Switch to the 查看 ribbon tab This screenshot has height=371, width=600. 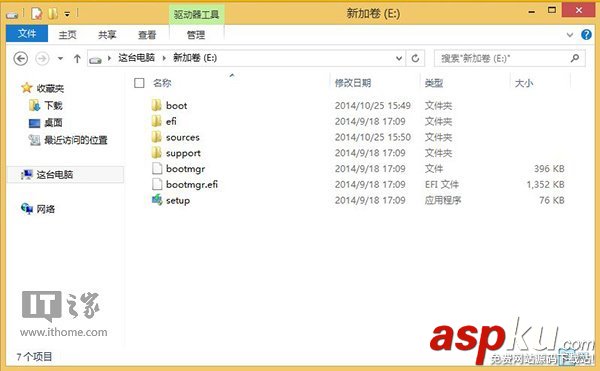147,35
